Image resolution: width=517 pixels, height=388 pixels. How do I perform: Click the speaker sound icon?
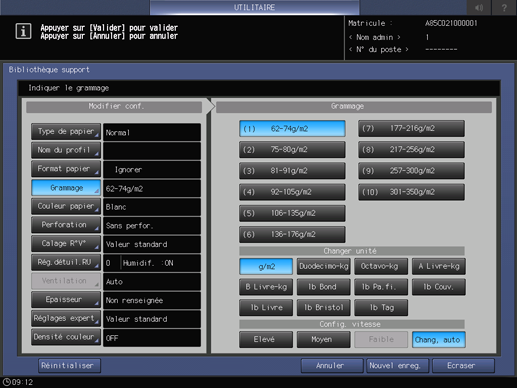(x=479, y=7)
